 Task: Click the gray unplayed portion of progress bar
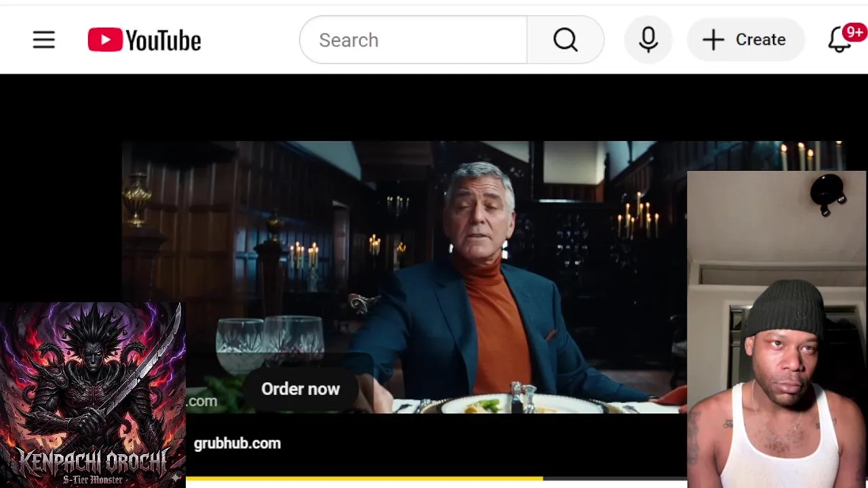pyautogui.click(x=614, y=479)
